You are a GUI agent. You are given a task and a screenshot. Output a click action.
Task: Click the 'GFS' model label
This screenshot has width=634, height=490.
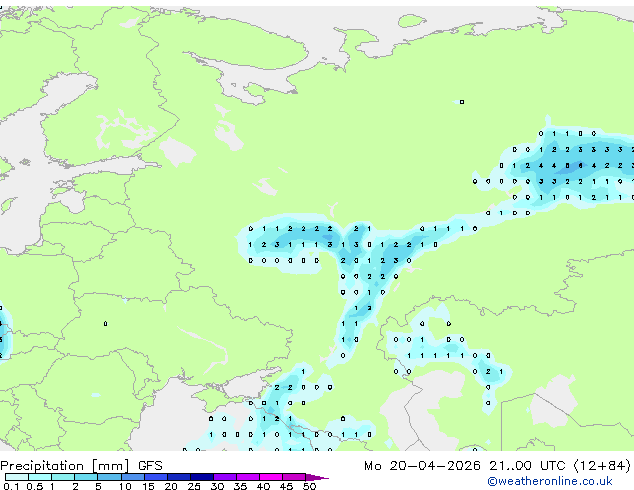(150, 466)
